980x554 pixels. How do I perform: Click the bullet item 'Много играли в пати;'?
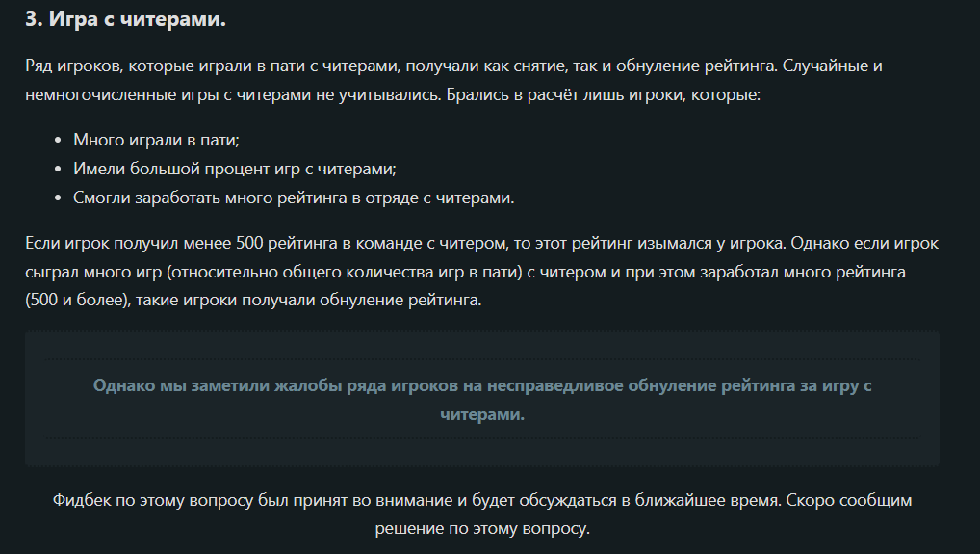pos(156,140)
